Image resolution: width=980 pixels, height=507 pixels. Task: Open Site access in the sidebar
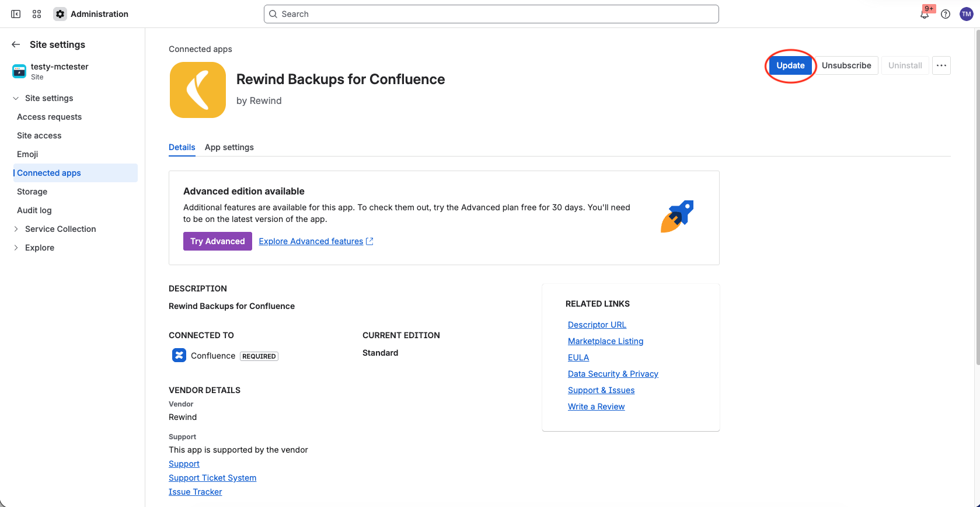[x=39, y=136]
